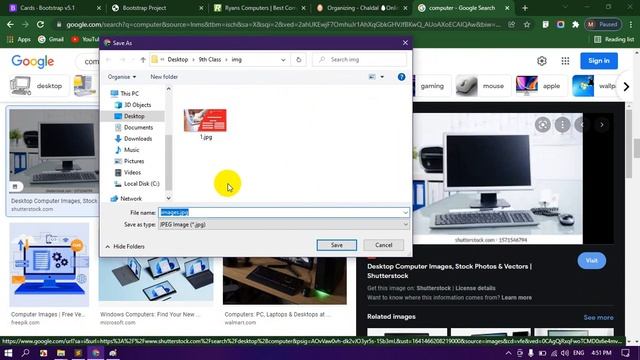The image size is (640, 360).
Task: Click the dialog refresh icon
Action: [298, 60]
